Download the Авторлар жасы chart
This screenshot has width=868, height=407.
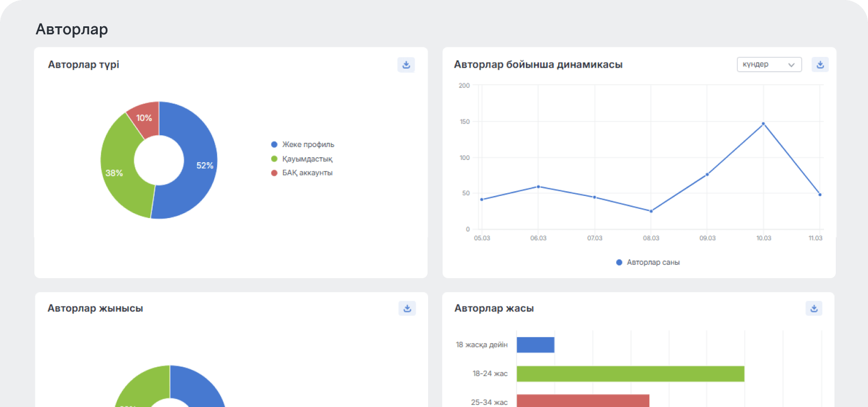pyautogui.click(x=814, y=308)
